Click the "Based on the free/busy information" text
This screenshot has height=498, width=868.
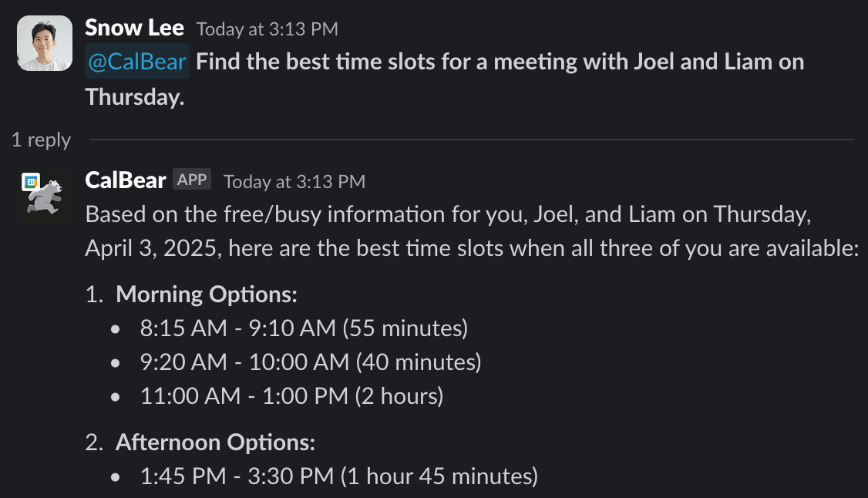[x=293, y=214]
